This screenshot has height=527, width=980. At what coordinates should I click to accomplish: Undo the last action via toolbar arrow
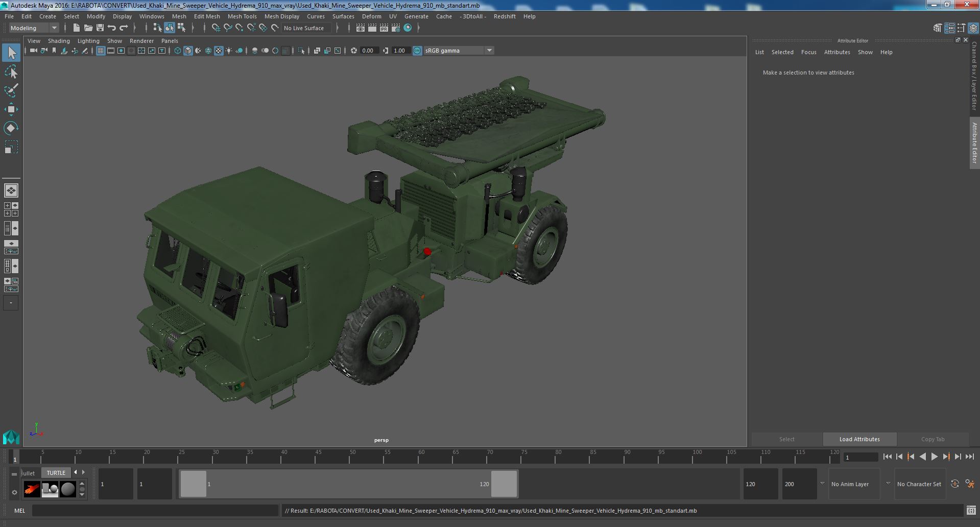112,28
